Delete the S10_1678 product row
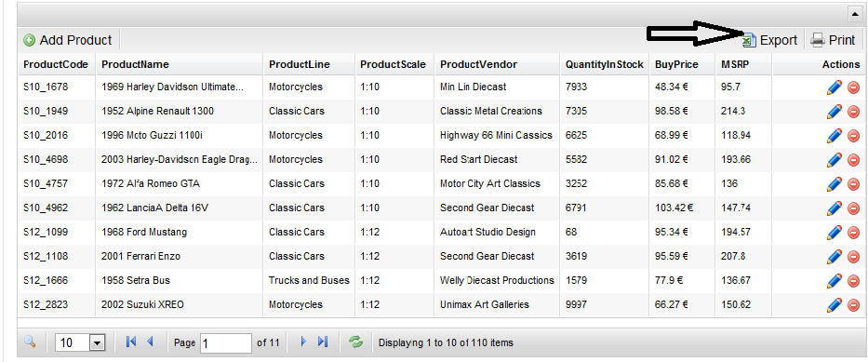 point(853,87)
